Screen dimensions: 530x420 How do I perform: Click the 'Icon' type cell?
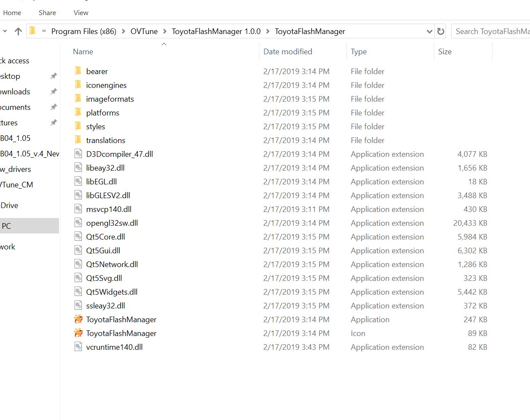click(358, 333)
